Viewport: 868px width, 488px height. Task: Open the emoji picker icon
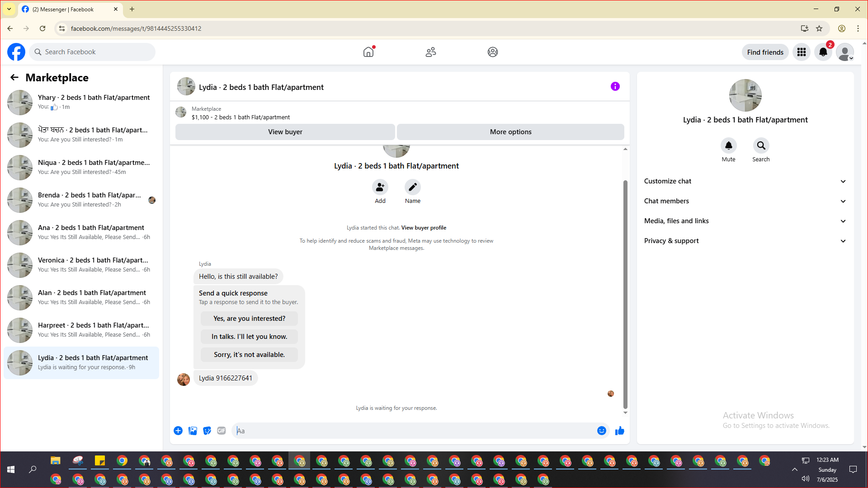(601, 431)
